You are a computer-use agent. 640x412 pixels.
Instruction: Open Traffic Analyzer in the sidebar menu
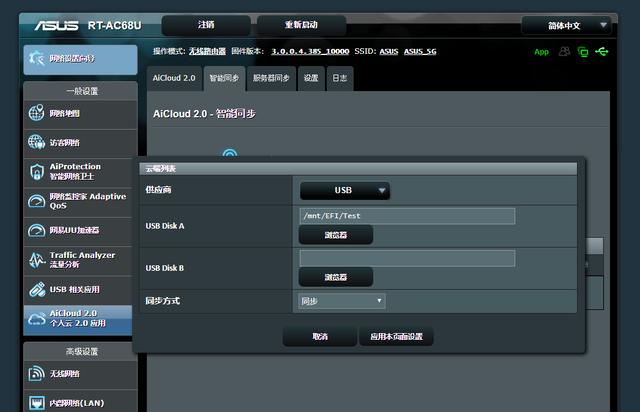78,261
